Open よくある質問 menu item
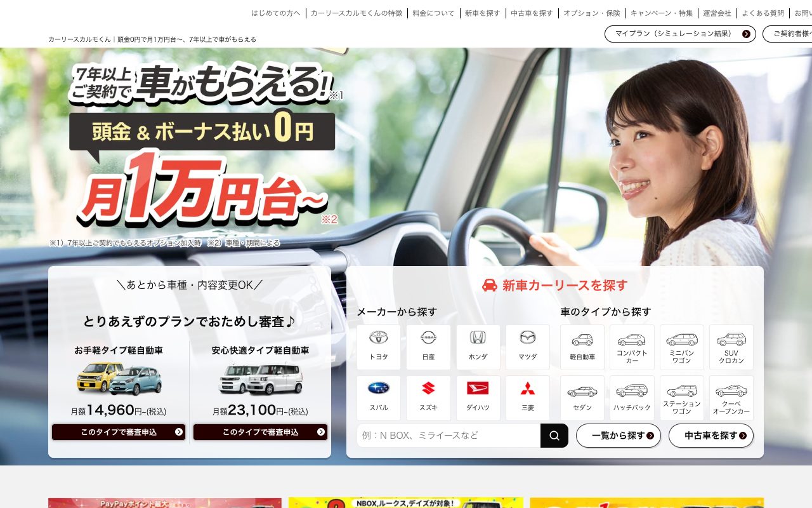The height and width of the screenshot is (508, 812). (763, 13)
